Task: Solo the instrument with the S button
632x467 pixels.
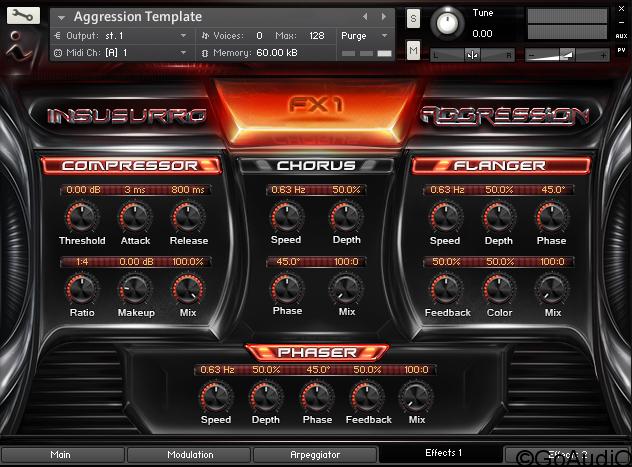Action: click(414, 19)
